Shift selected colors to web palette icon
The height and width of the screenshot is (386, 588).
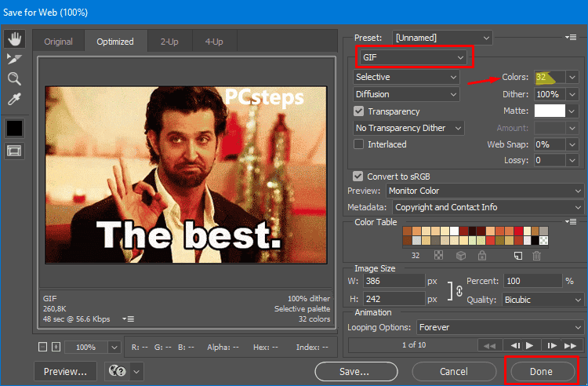click(x=461, y=256)
